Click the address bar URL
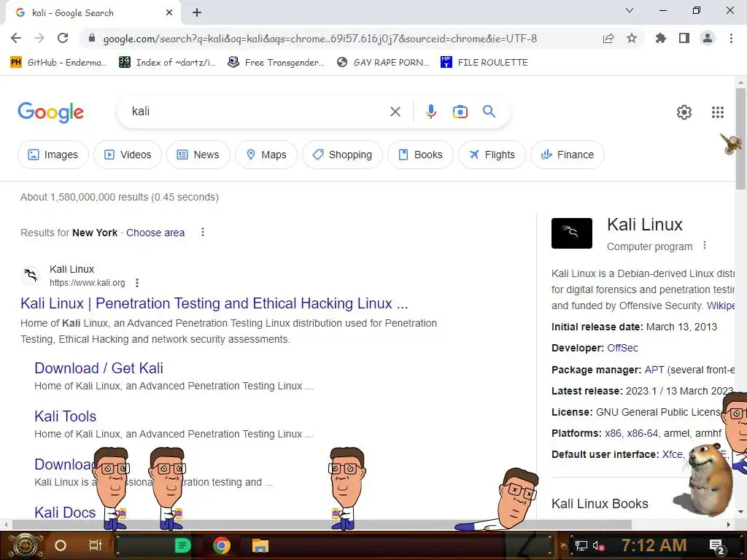 320,39
